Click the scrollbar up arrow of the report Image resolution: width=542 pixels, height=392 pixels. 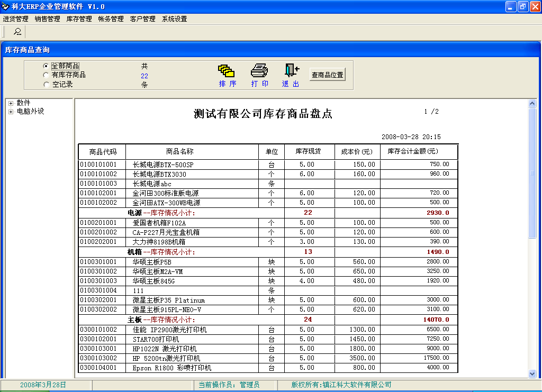pyautogui.click(x=532, y=103)
